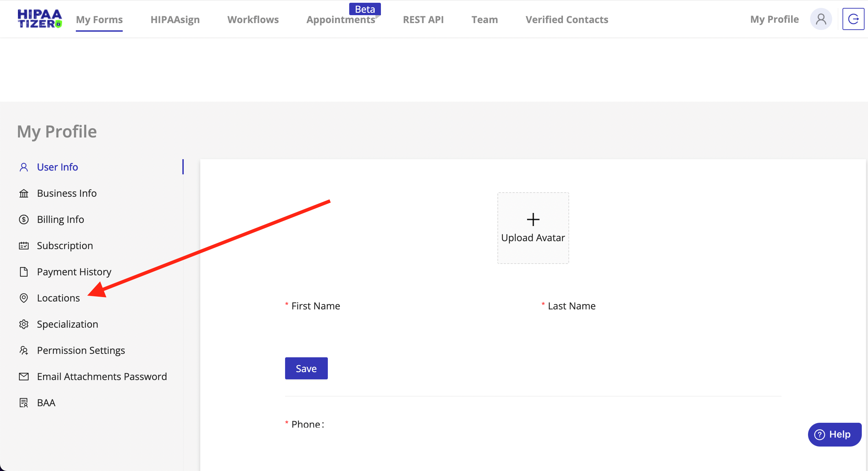Screen dimensions: 868x471
Task: Click the Subscription calendar icon
Action: 24,246
